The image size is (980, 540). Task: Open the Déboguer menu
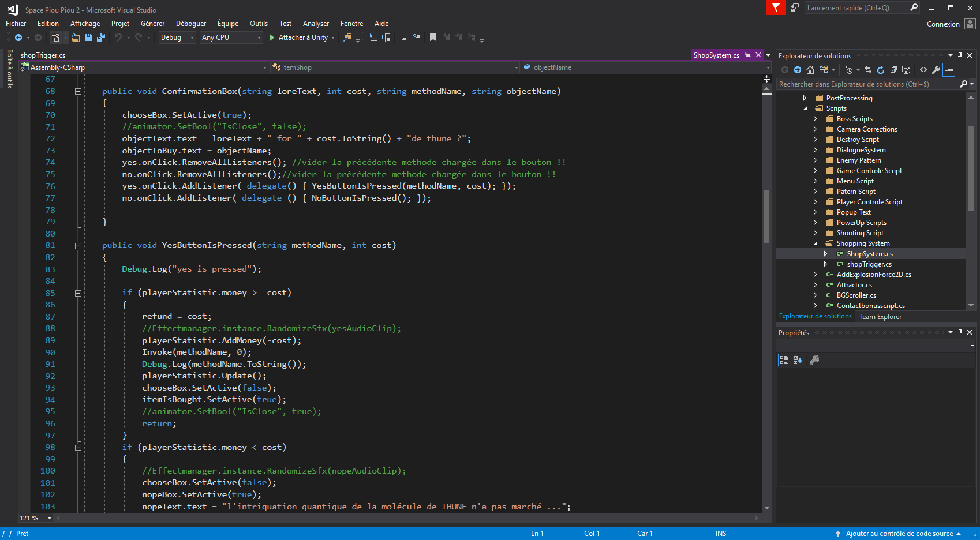pos(190,24)
